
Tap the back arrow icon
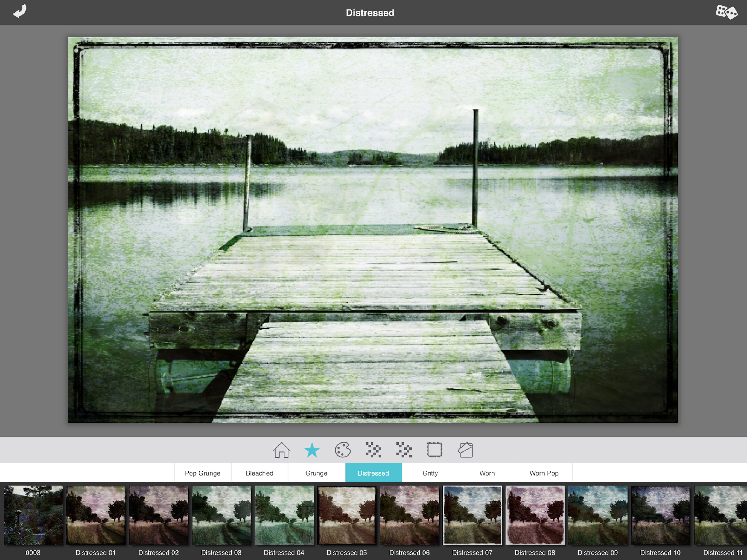pyautogui.click(x=20, y=11)
